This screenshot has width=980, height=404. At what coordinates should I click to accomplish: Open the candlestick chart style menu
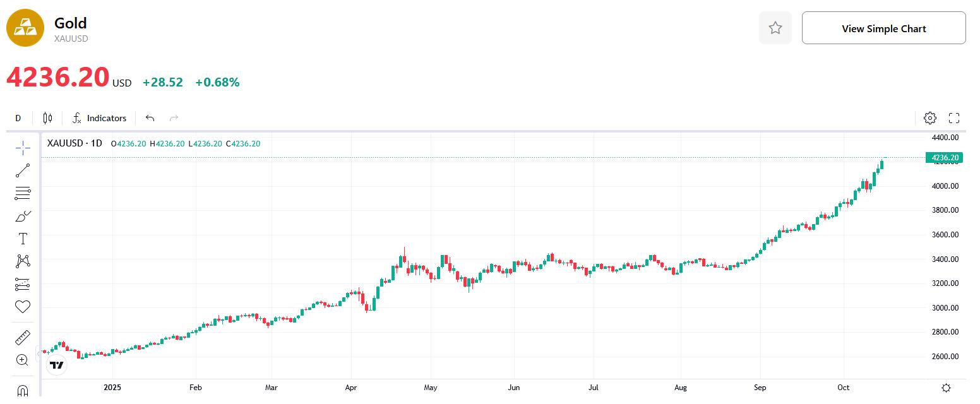click(x=47, y=118)
